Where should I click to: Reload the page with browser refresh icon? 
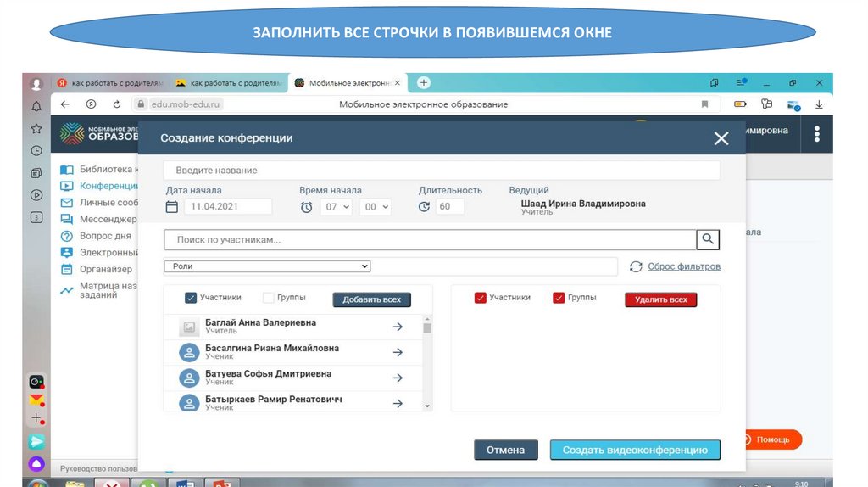[x=117, y=104]
